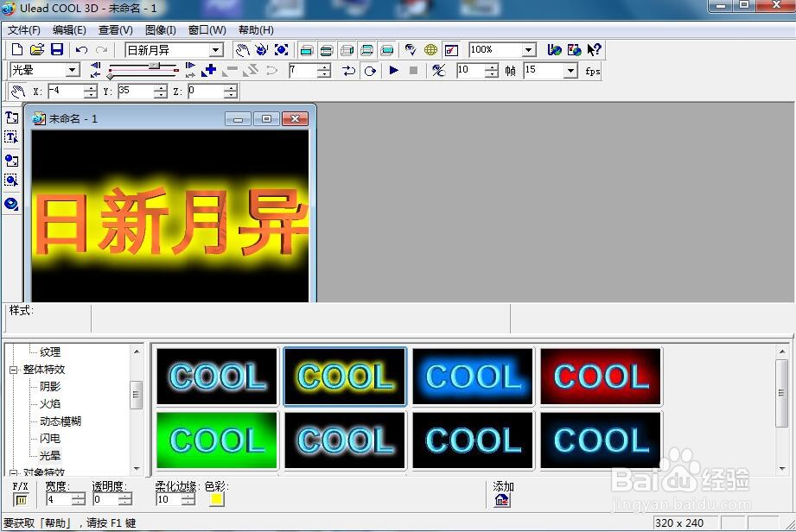Image resolution: width=796 pixels, height=532 pixels.
Task: Open the 查看(V) menu
Action: tap(116, 30)
